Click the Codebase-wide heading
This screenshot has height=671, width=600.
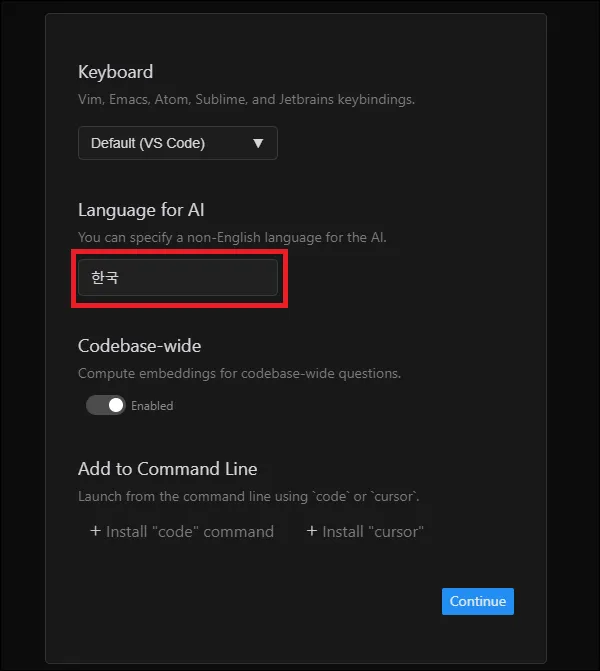click(x=140, y=346)
